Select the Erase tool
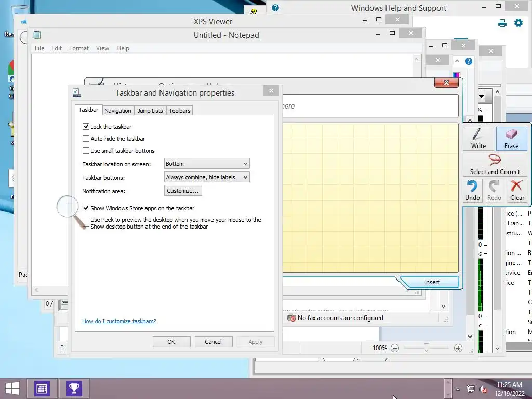This screenshot has width=532, height=399. (511, 138)
